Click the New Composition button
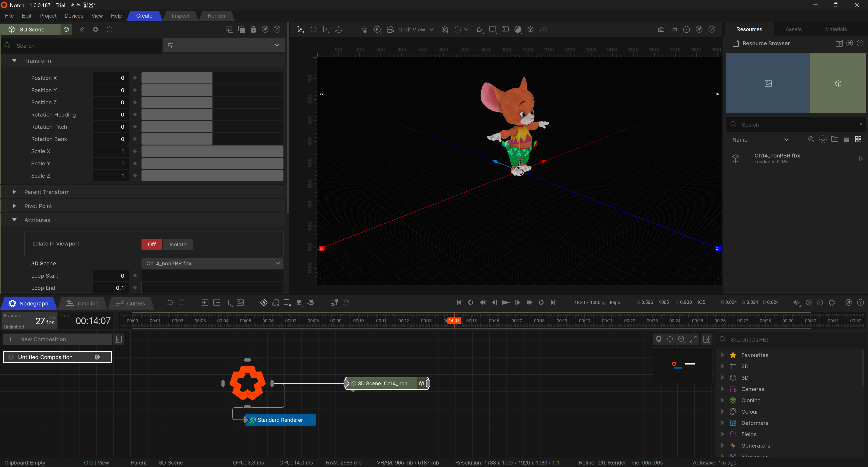 (57, 339)
